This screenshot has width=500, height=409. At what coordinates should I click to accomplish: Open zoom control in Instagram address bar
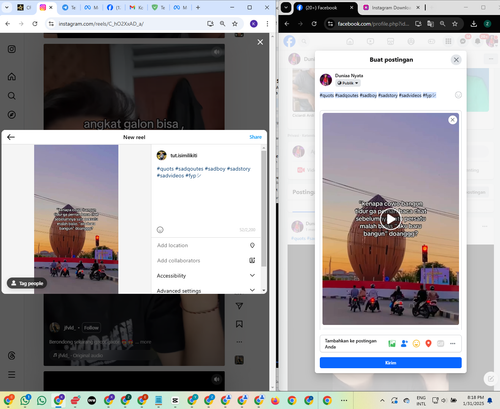point(222,24)
